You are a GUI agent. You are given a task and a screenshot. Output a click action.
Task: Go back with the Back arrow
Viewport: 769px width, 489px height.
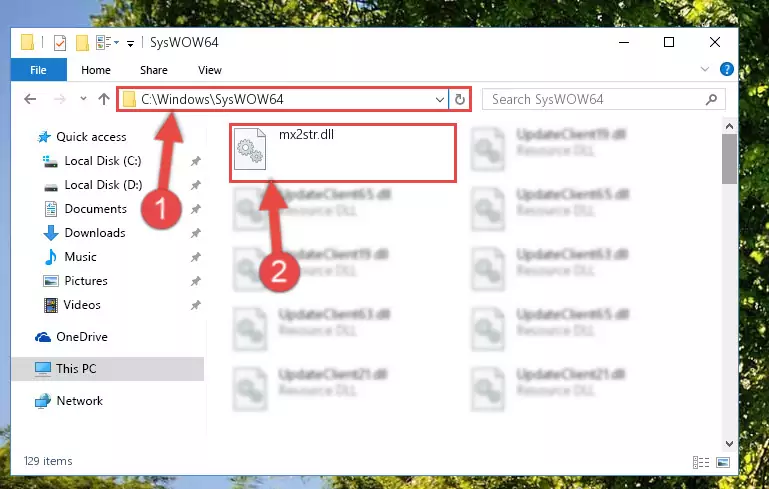point(30,100)
